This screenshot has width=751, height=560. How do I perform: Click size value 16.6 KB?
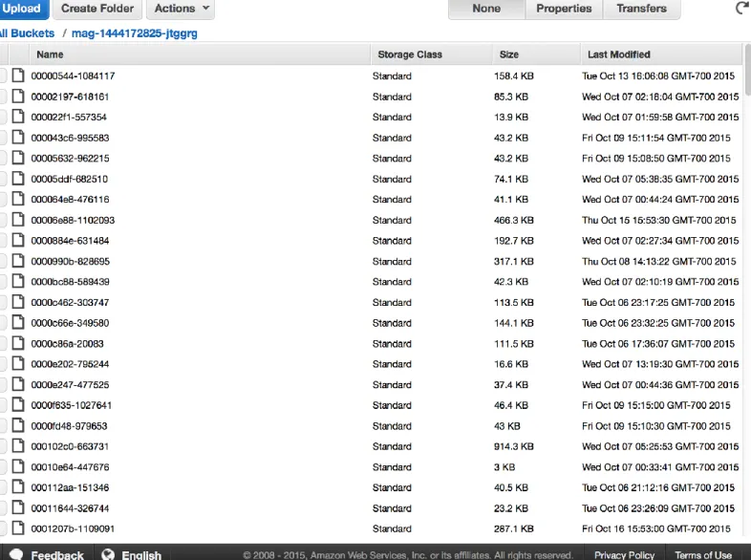(x=511, y=364)
